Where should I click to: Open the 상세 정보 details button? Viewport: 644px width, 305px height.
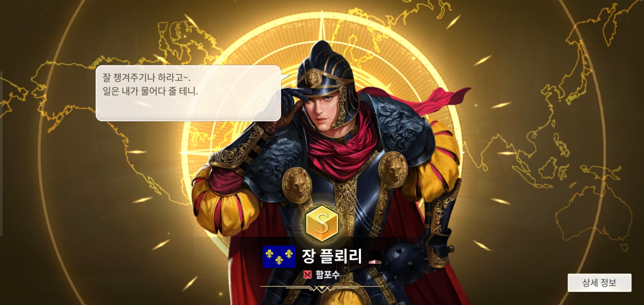[599, 282]
